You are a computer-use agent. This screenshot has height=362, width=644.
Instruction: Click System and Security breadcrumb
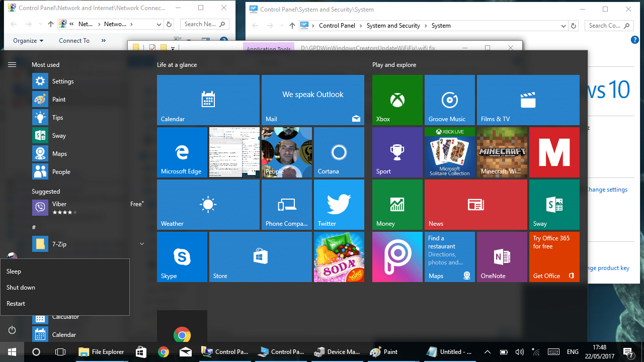click(393, 26)
